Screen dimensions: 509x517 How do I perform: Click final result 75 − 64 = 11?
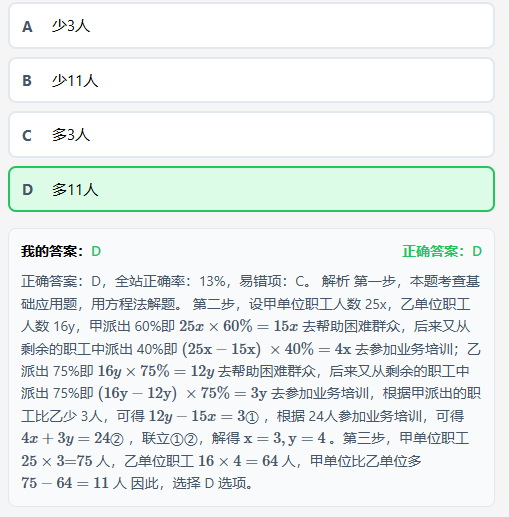click(65, 483)
